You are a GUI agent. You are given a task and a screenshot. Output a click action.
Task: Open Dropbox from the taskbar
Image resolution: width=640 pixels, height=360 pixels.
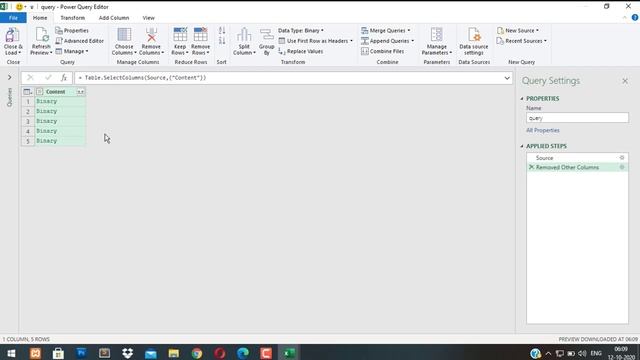pyautogui.click(x=127, y=353)
